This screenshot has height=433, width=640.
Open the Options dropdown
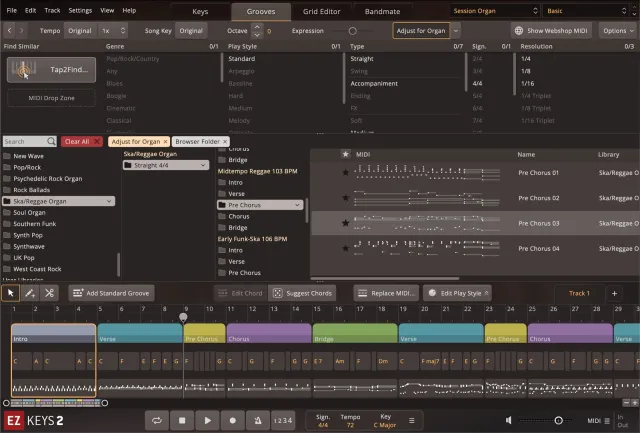tap(618, 31)
